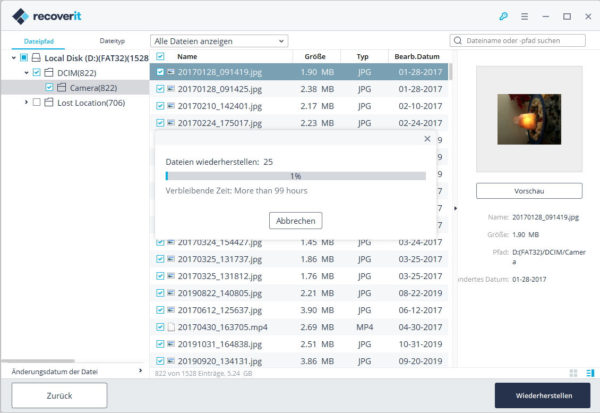The width and height of the screenshot is (600, 413).
Task: Click the key activation icon
Action: pos(503,16)
